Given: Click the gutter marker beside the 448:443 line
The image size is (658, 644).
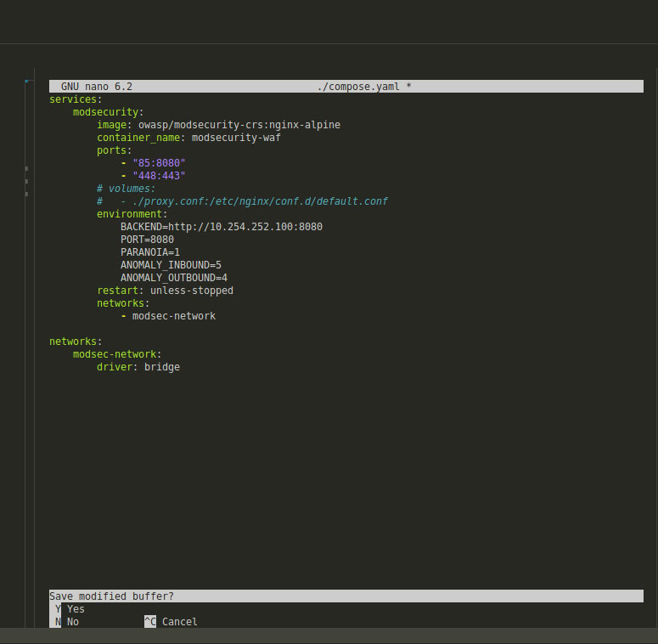Looking at the screenshot, I should 27,181.
